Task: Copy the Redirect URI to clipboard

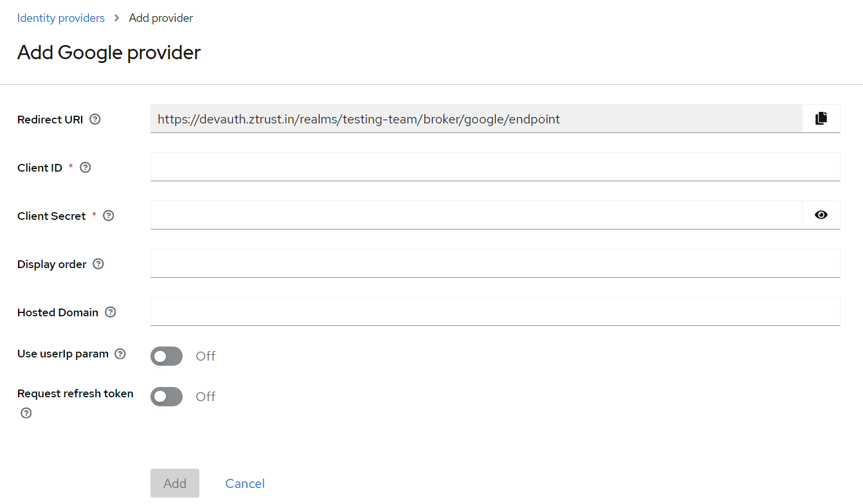Action: 821,119
